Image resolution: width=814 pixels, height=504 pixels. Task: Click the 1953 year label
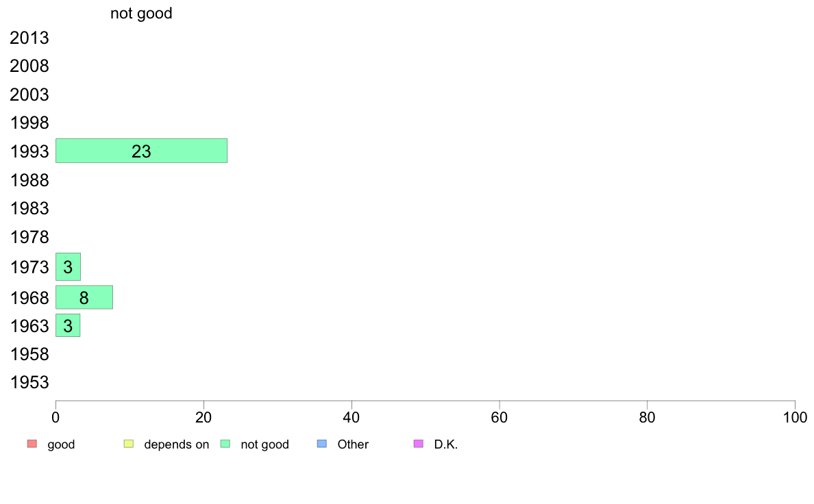click(x=29, y=383)
